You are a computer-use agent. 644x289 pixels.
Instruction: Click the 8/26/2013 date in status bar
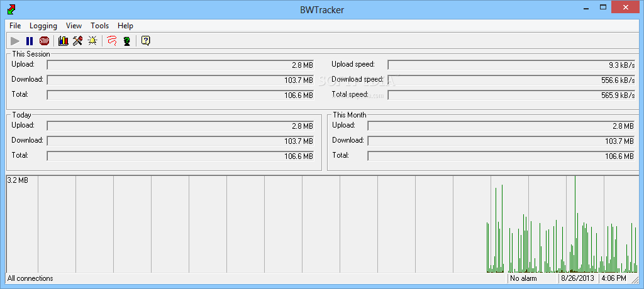pyautogui.click(x=577, y=278)
